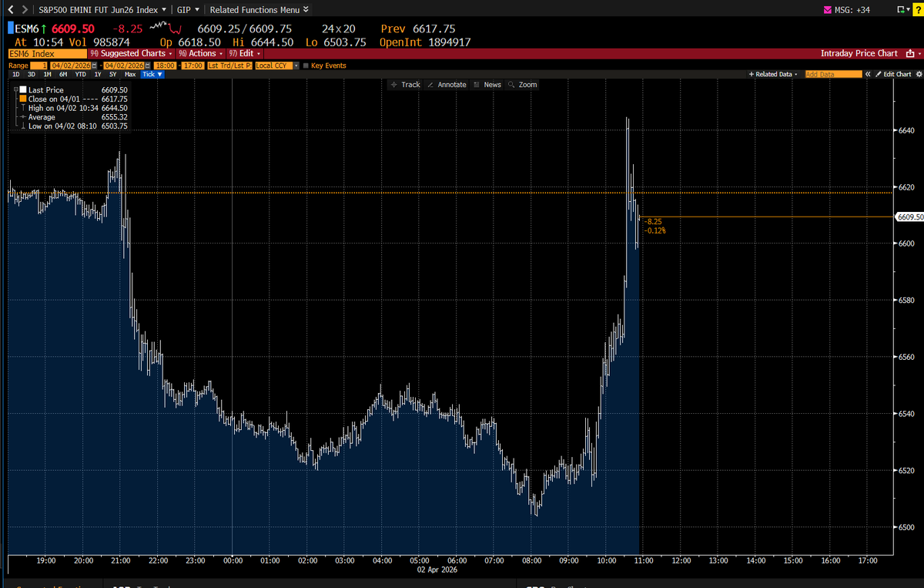Go forward with the right arrow
The height and width of the screenshot is (588, 924).
tap(24, 9)
